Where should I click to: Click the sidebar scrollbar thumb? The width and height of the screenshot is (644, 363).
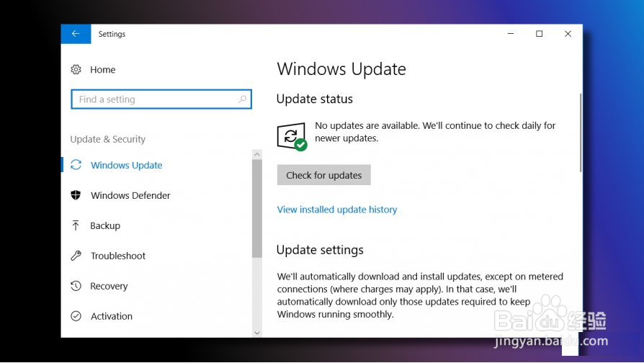pyautogui.click(x=257, y=209)
